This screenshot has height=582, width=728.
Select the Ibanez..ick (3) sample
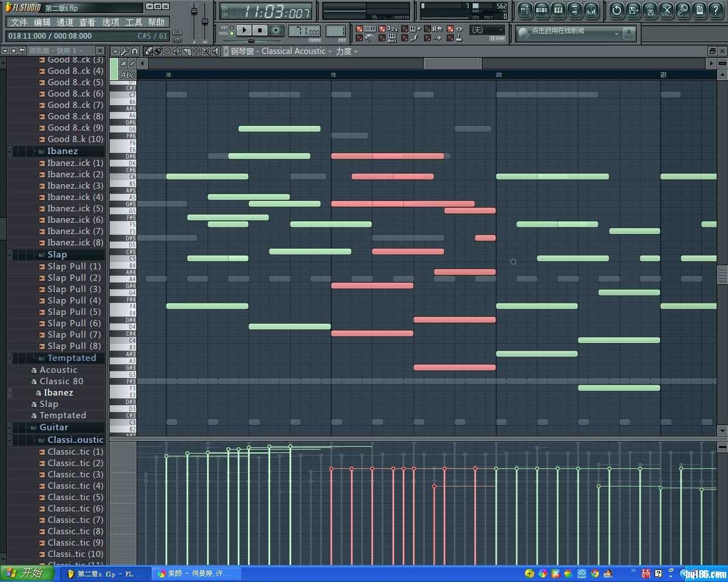click(75, 186)
